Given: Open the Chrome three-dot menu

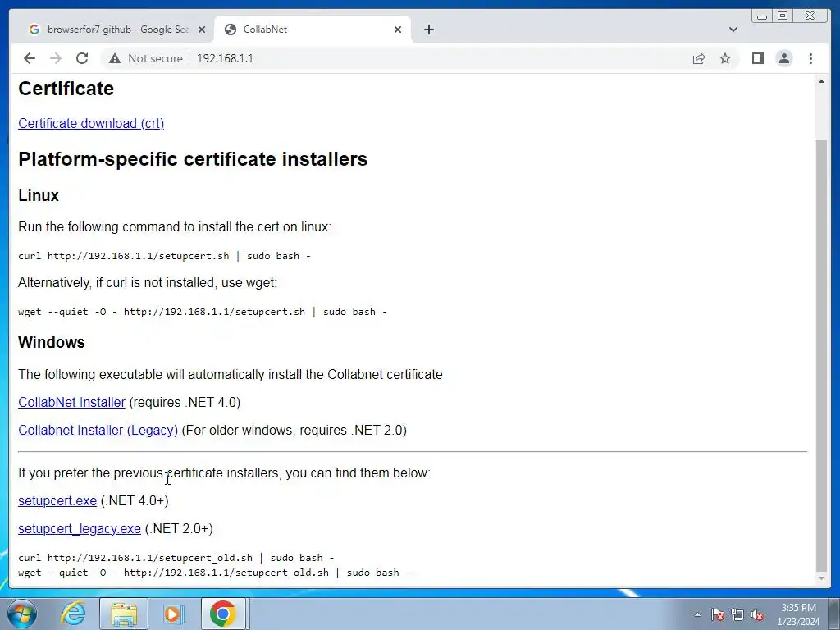Looking at the screenshot, I should (x=810, y=58).
